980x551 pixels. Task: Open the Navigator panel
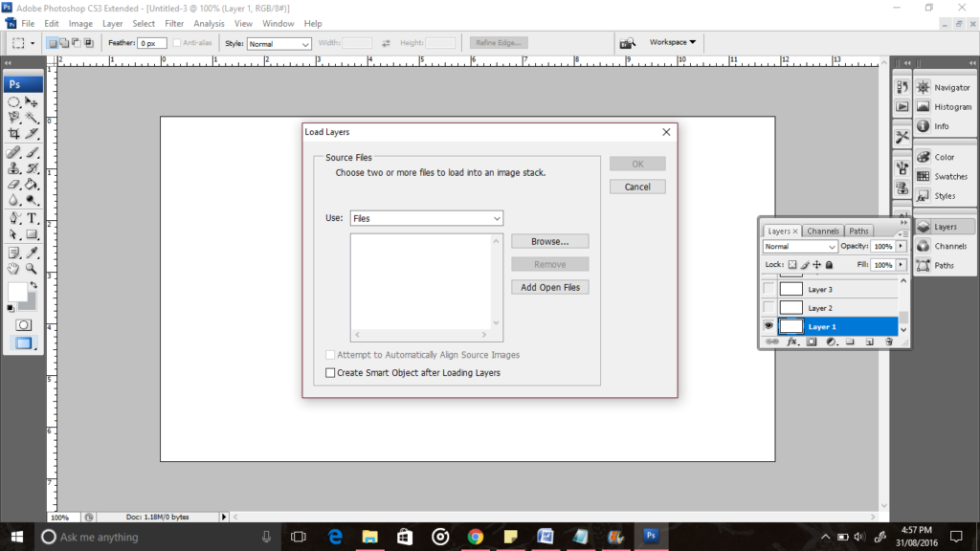[x=945, y=87]
